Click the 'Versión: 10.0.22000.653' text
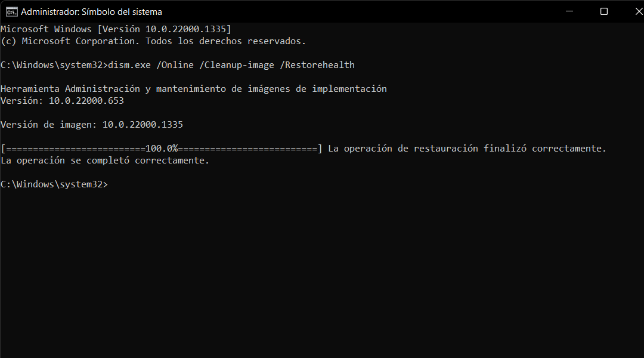The height and width of the screenshot is (358, 644). coord(62,101)
